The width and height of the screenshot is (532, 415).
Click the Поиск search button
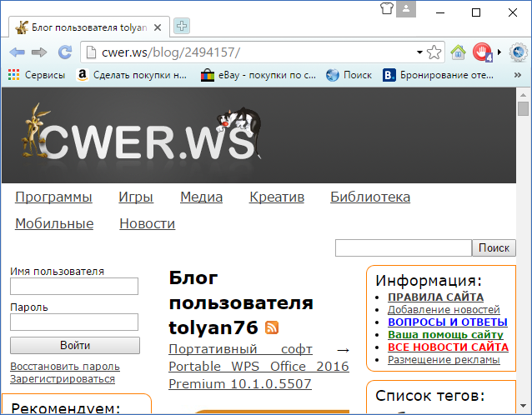click(x=494, y=248)
